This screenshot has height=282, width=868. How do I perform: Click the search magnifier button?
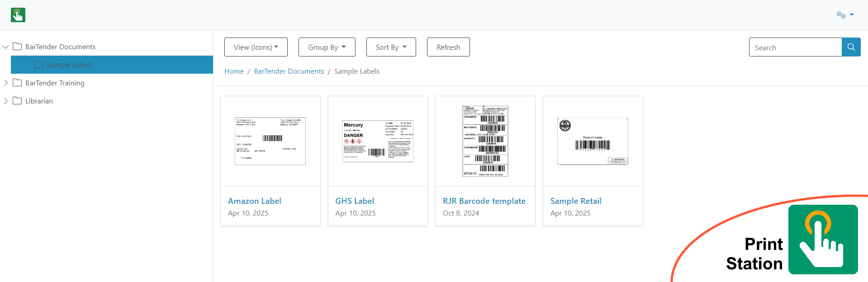851,47
